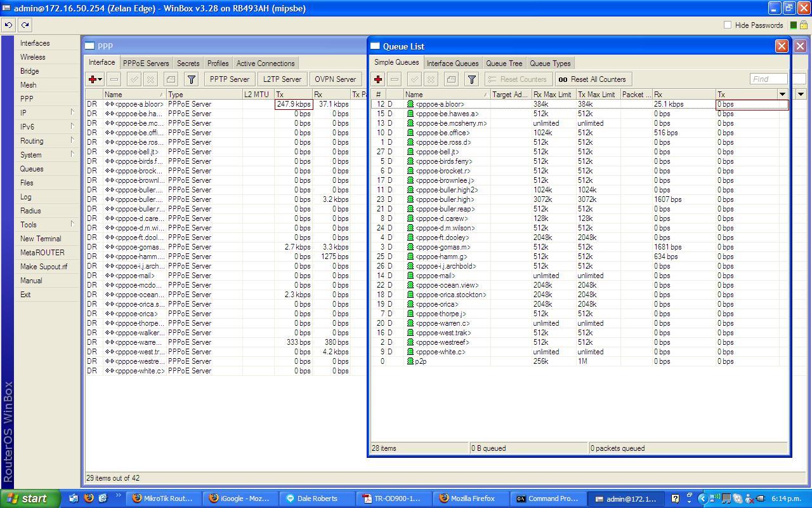Click the Find field in Queue List
Screen dimensions: 812x508
[768, 79]
